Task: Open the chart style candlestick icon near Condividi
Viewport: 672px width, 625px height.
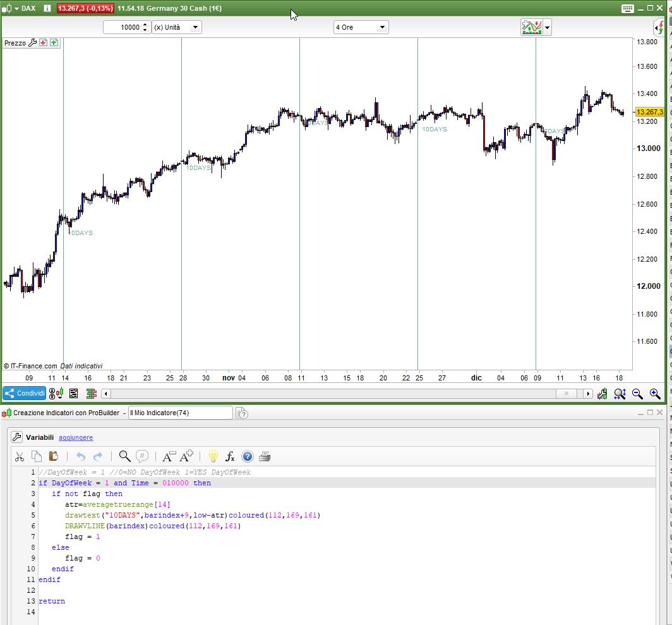Action: click(x=56, y=393)
